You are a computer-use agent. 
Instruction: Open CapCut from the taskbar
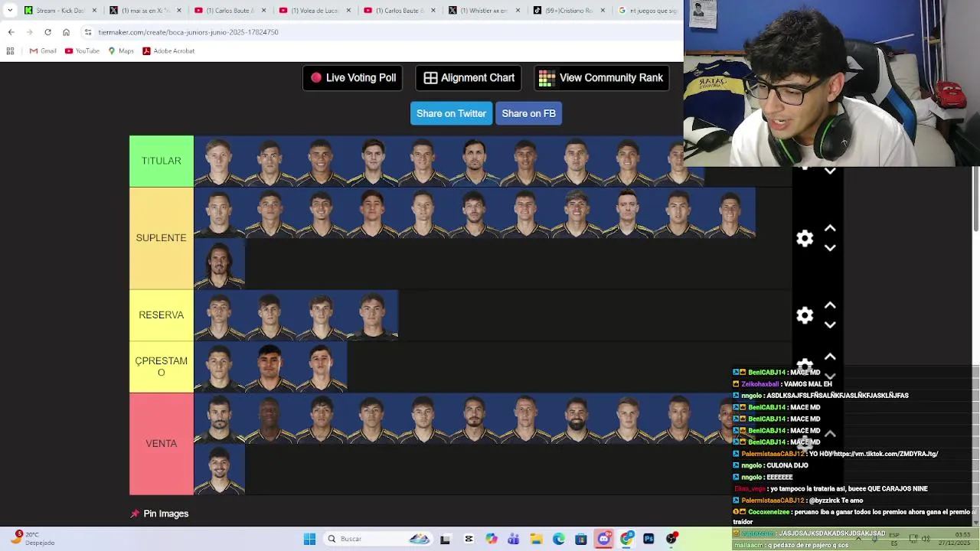[x=469, y=539]
